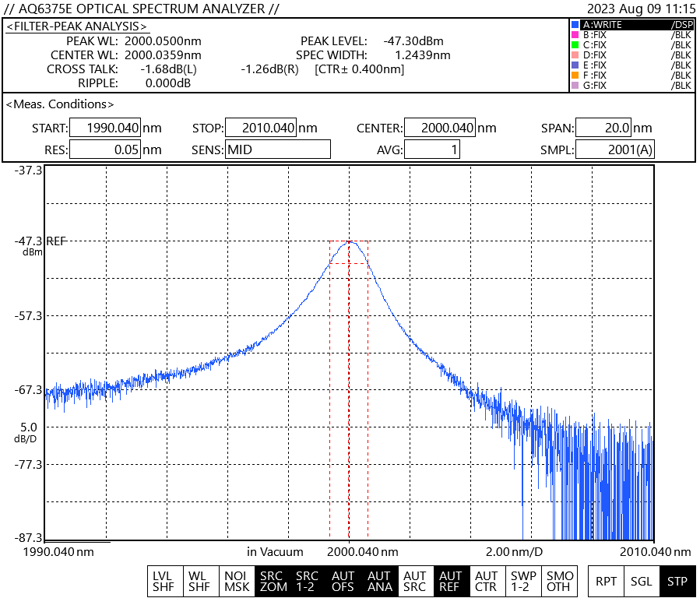Select the SRC 1-2 status key

pyautogui.click(x=308, y=581)
